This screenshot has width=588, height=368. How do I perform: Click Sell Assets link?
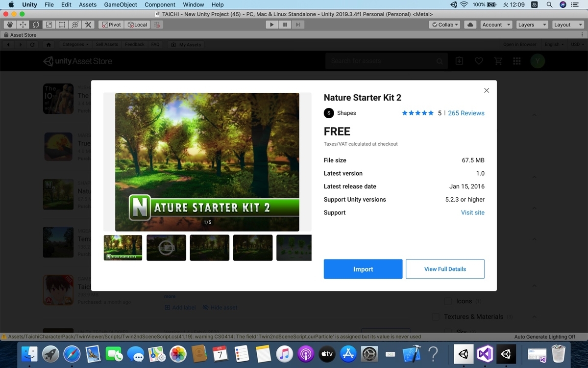click(107, 45)
